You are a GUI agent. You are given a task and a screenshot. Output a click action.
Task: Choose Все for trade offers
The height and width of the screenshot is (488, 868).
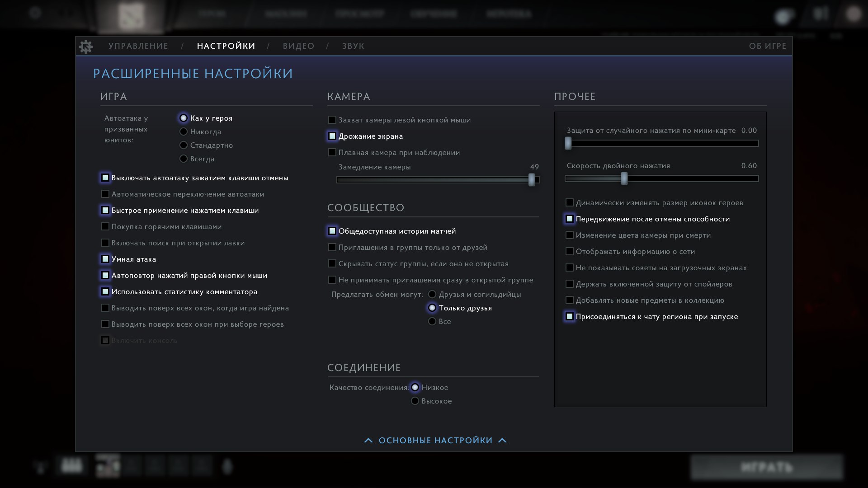click(432, 322)
